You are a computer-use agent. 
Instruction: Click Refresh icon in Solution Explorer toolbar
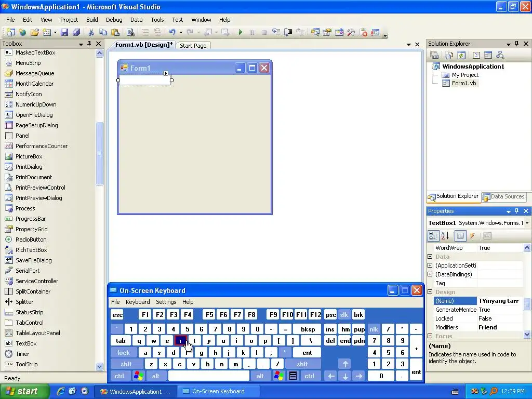pos(461,55)
